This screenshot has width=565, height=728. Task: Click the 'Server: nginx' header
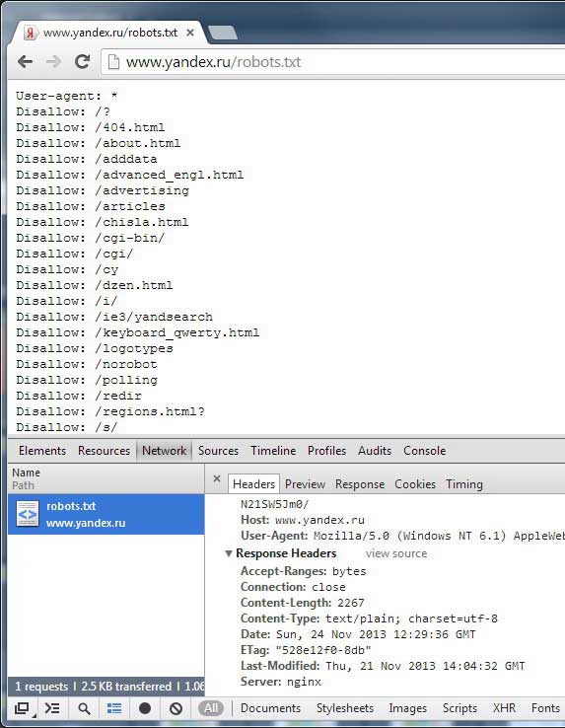coord(281,682)
